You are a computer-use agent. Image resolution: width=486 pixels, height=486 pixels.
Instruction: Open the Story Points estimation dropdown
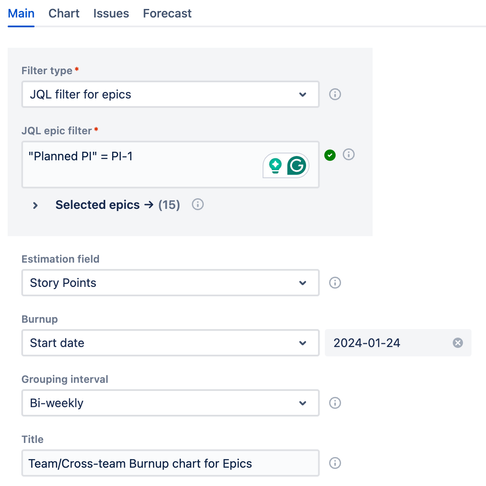(x=170, y=283)
